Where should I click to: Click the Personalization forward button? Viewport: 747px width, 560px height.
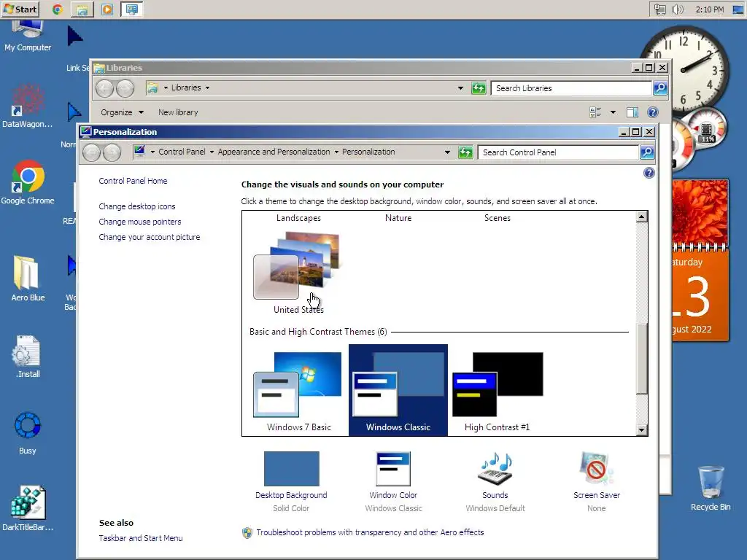click(x=112, y=152)
